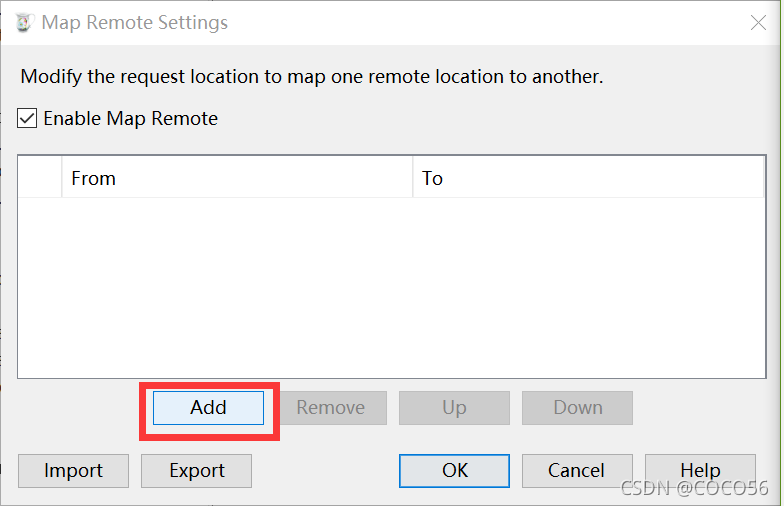Viewport: 784px width, 506px height.
Task: Click the empty list area under To
Action: [588, 288]
